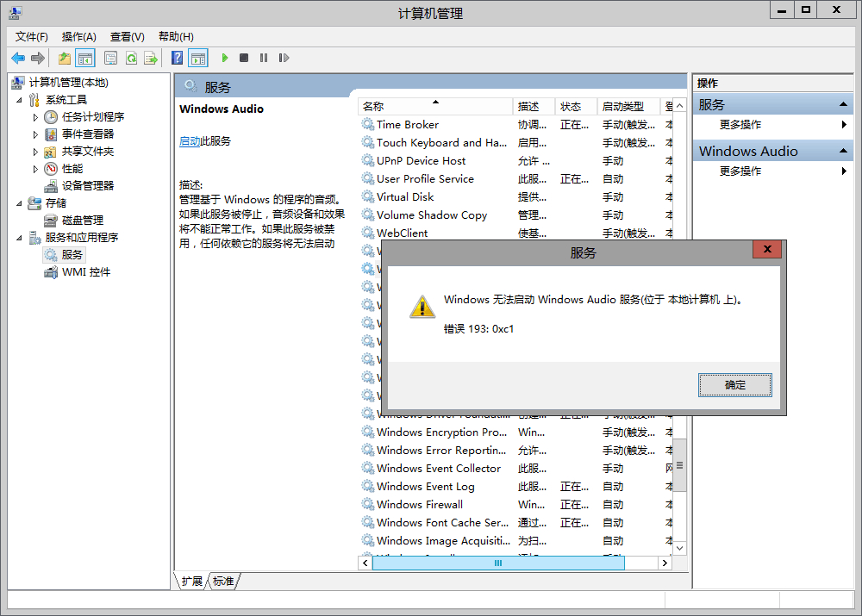Click the Up one level folder icon

click(x=65, y=58)
